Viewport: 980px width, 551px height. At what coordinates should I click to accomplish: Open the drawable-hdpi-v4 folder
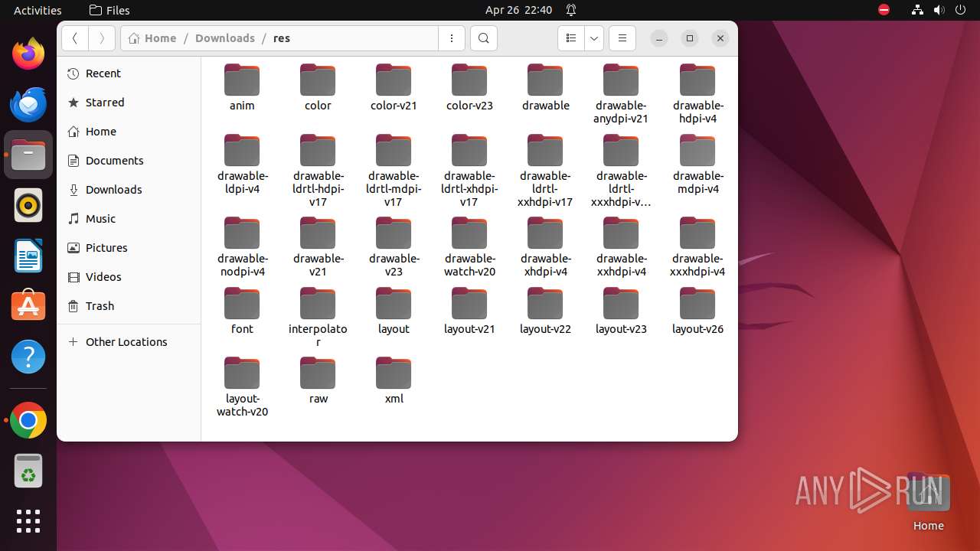pos(697,94)
